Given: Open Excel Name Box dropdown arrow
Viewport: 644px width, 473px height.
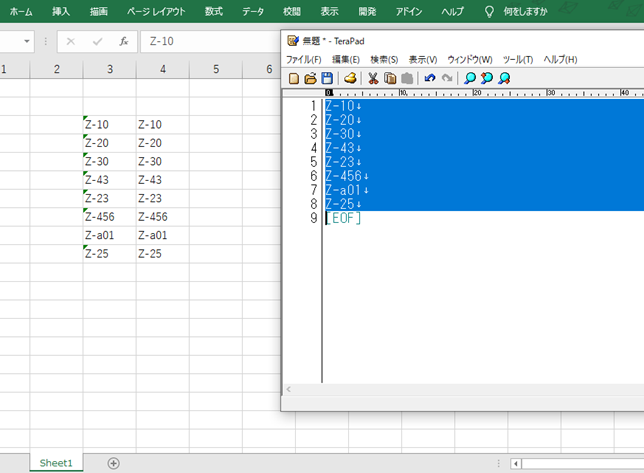Looking at the screenshot, I should coord(27,41).
